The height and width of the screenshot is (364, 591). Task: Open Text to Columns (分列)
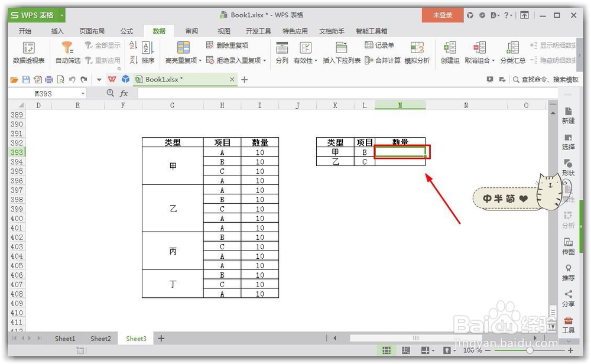[281, 53]
